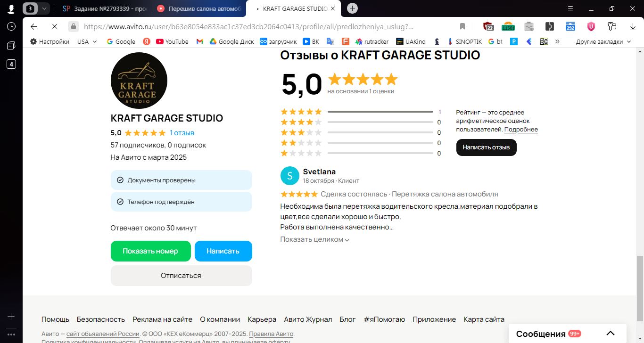This screenshot has height=343, width=644.
Task: Open the rutracker bookmark
Action: coord(372,41)
